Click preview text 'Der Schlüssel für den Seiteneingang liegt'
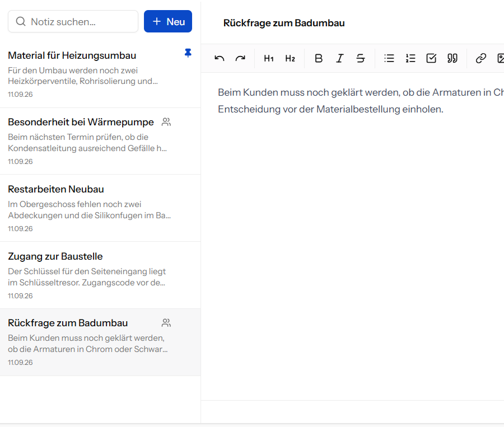This screenshot has height=427, width=504. click(x=87, y=271)
